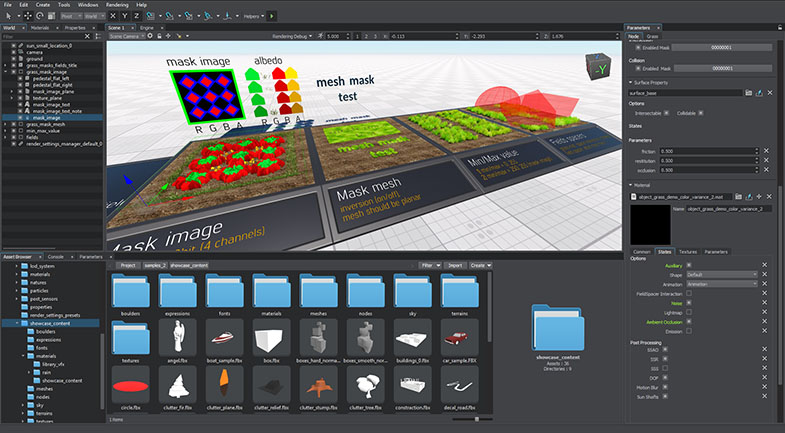Open viewport camera settings gear icon
The image size is (785, 433).
pos(150,36)
